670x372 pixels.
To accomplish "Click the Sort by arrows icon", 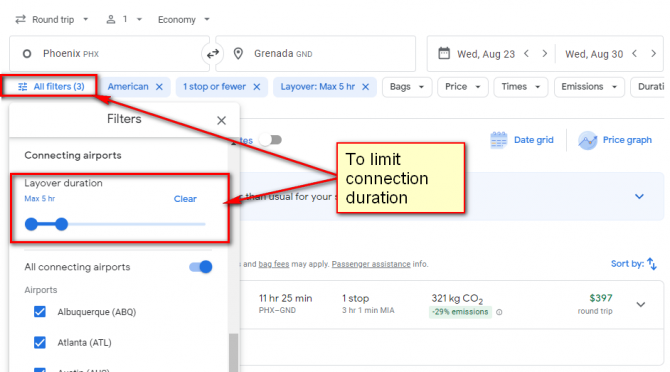I will [652, 264].
